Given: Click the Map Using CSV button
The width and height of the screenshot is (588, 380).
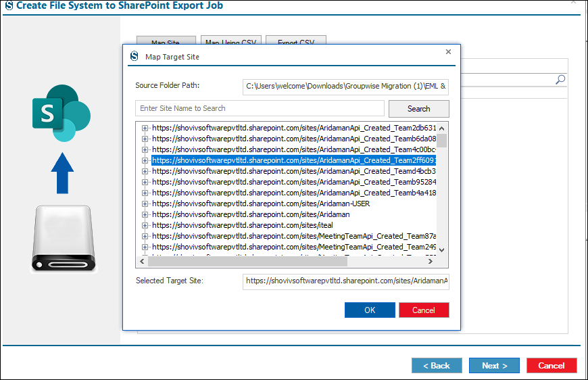Looking at the screenshot, I should (x=230, y=41).
